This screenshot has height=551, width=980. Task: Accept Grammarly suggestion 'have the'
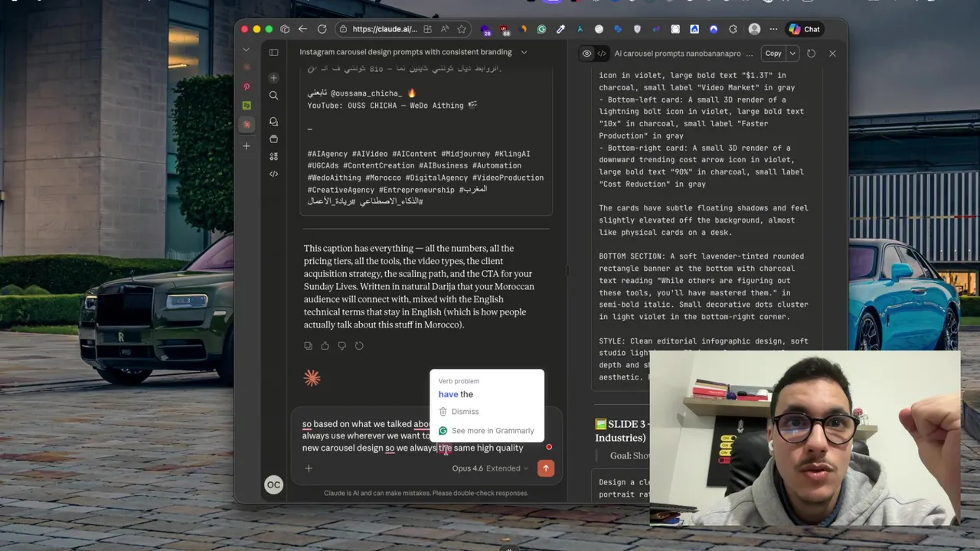pyautogui.click(x=456, y=394)
